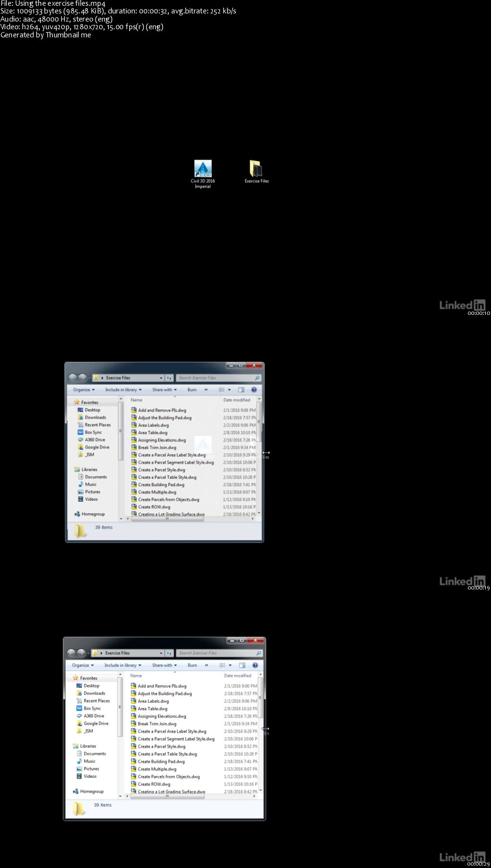Image resolution: width=491 pixels, height=868 pixels.
Task: Open the view options arrow in the 00:00:19 frame toolbar
Action: tap(229, 390)
